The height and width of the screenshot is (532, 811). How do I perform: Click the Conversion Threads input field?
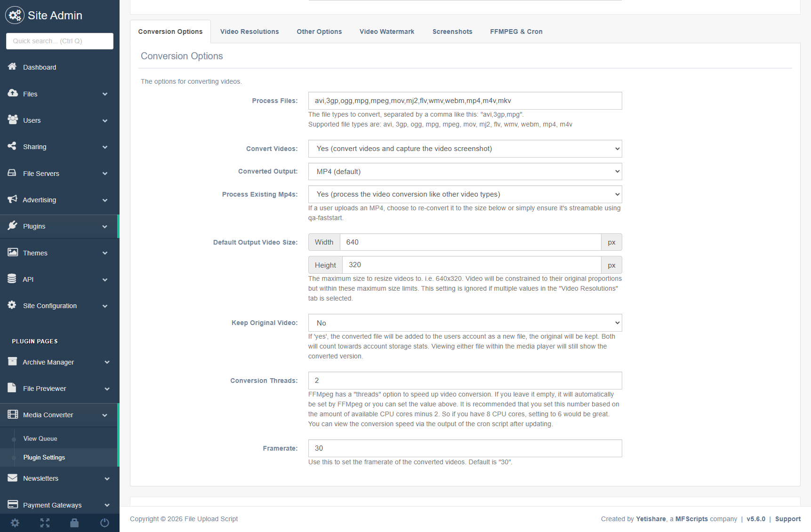click(465, 381)
